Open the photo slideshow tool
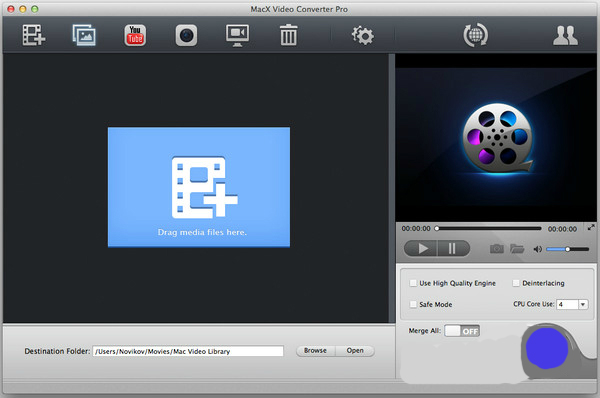Viewport: 600px width, 398px height. pyautogui.click(x=84, y=35)
